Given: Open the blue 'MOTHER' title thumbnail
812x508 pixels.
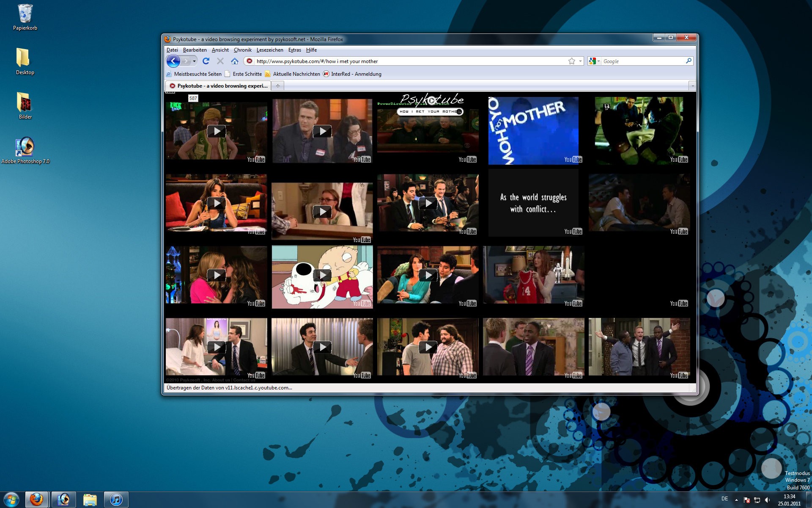Looking at the screenshot, I should pos(533,130).
